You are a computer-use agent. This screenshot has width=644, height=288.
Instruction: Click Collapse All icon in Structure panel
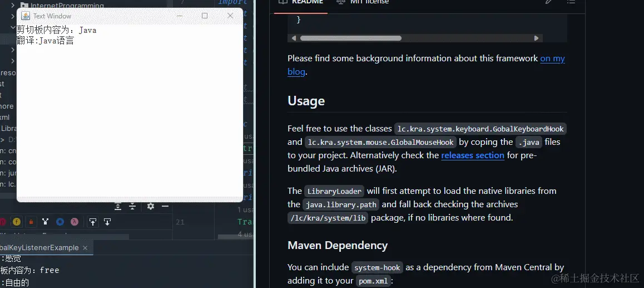click(x=132, y=206)
